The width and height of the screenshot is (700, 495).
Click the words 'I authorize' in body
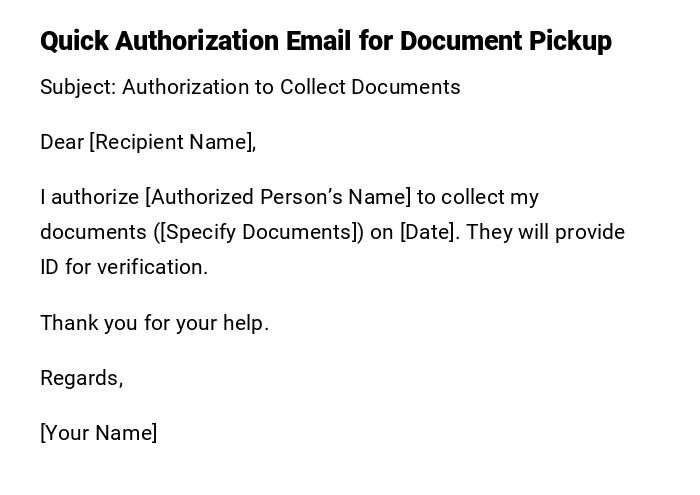click(90, 197)
